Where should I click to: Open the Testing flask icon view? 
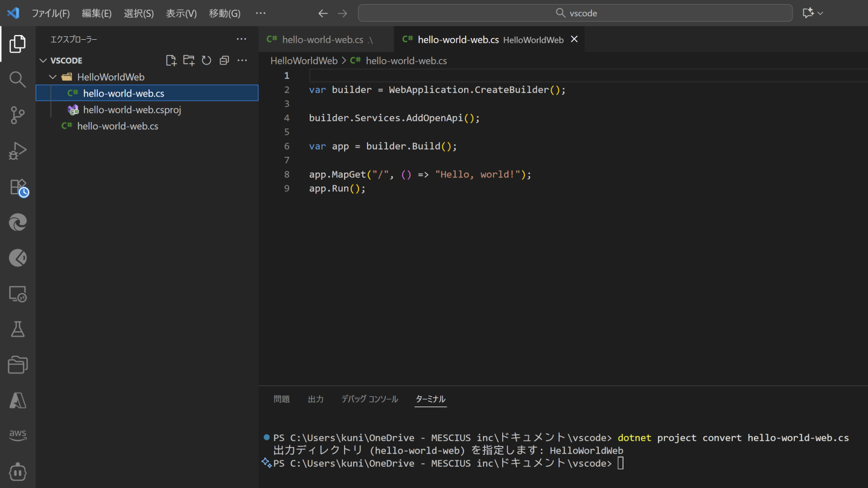[18, 329]
